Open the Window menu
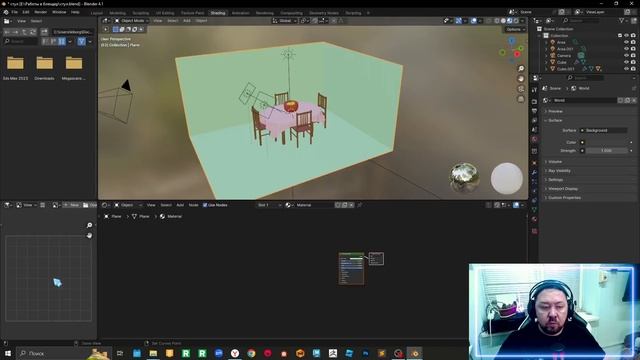The image size is (640, 360). pos(59,12)
